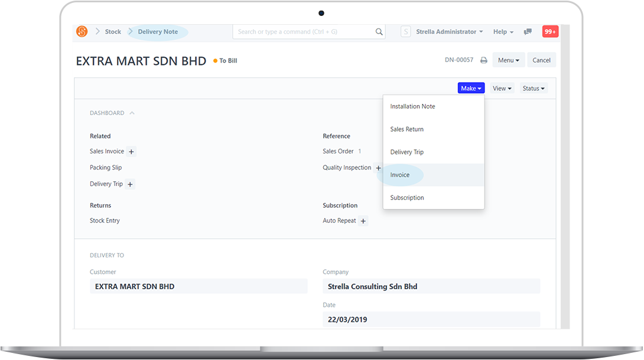
Task: Click plus icon beside Auto Repeat
Action: (x=363, y=221)
